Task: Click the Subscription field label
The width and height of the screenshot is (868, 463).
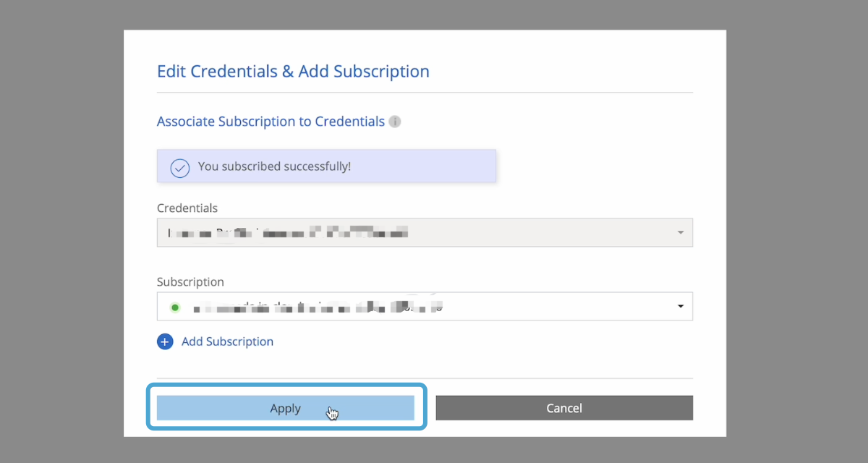Action: (190, 282)
